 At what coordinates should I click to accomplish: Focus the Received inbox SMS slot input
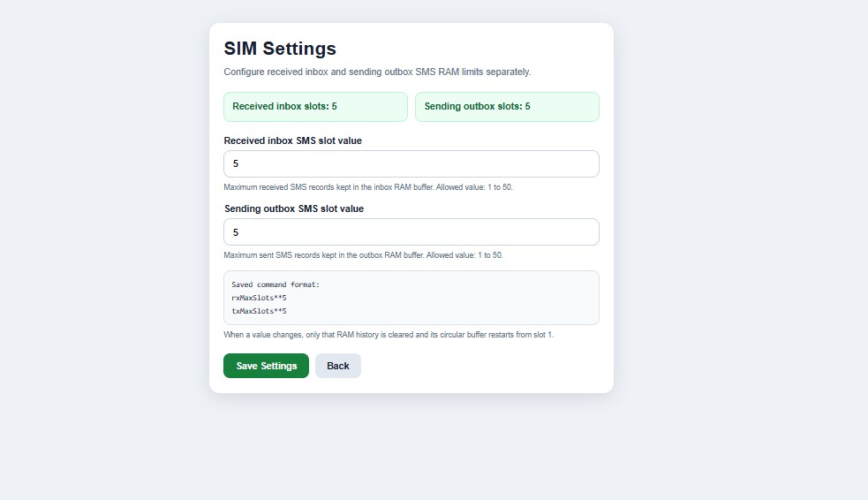(411, 164)
